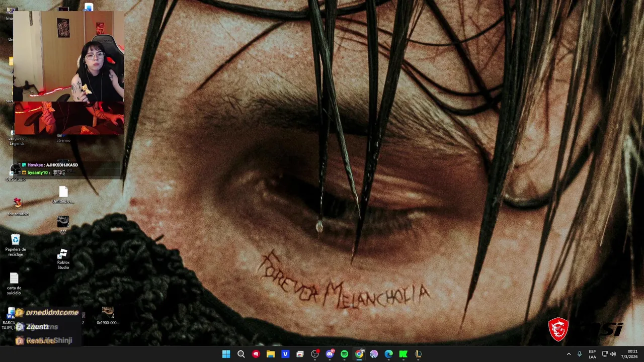
Task: Select the 0x1900-000 image on desktop
Action: point(108,316)
